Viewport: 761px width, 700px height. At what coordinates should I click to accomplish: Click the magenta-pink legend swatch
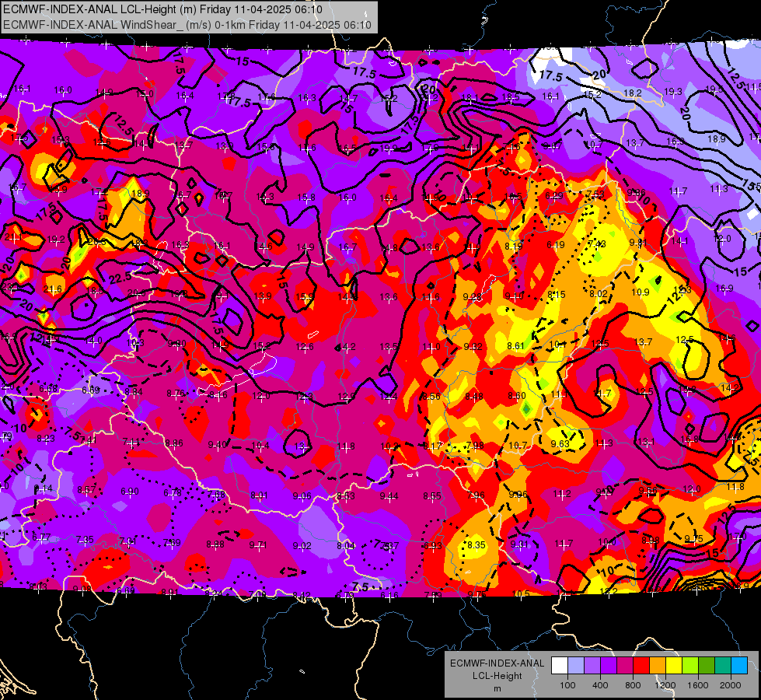pyautogui.click(x=625, y=666)
